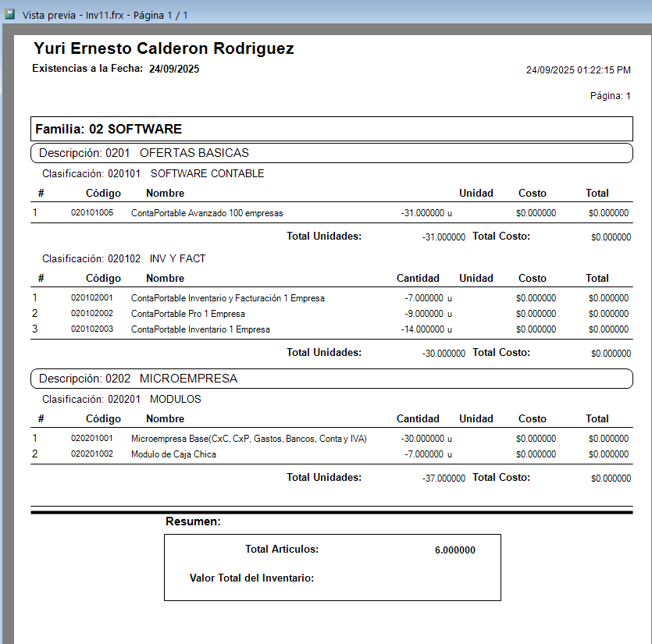Screen dimensions: 652x644
Task: Select the Yuri Ernesto Calderon Rodriguez heading
Action: 164,48
